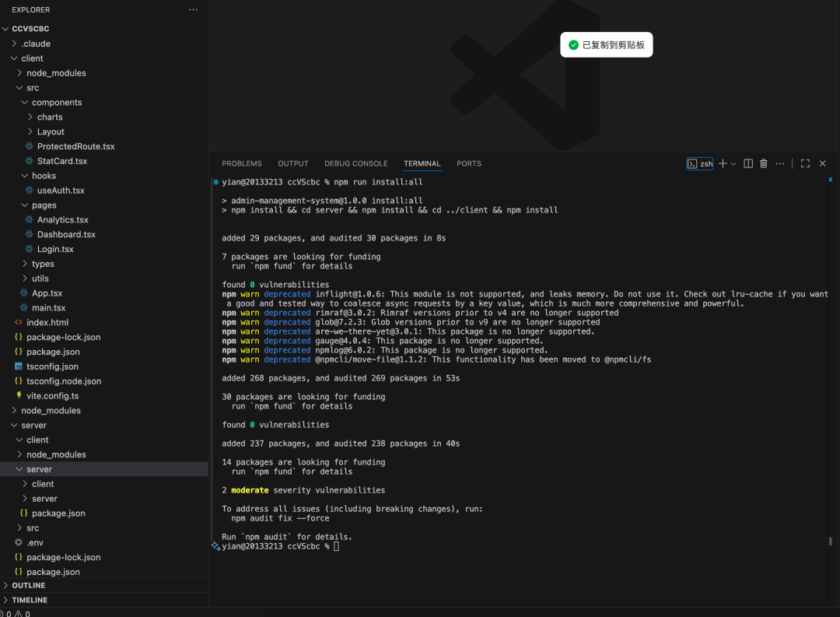Click green checkmark icon in the toast
Screen dimensions: 840x617
point(573,45)
